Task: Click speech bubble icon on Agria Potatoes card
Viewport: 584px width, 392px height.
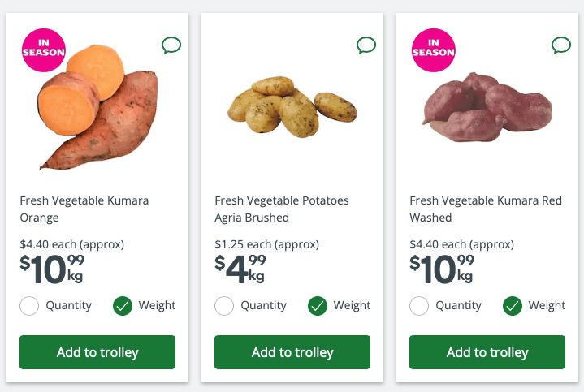Action: pyautogui.click(x=366, y=45)
